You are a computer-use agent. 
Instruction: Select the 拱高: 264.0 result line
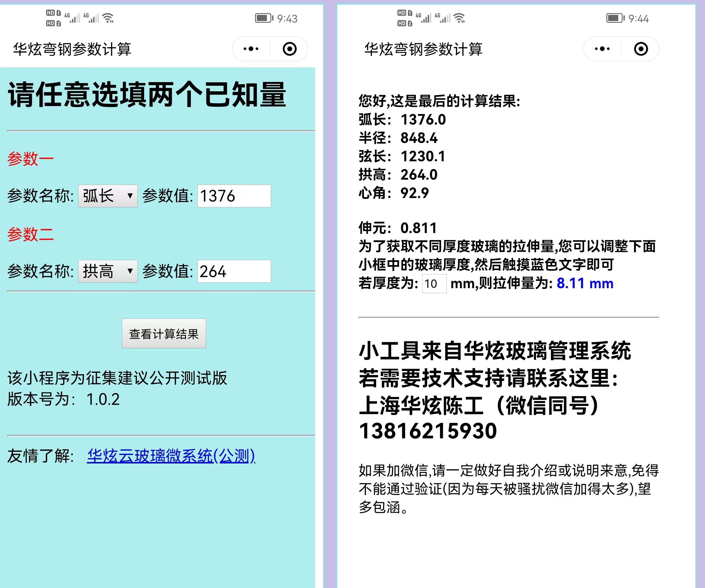tap(398, 174)
